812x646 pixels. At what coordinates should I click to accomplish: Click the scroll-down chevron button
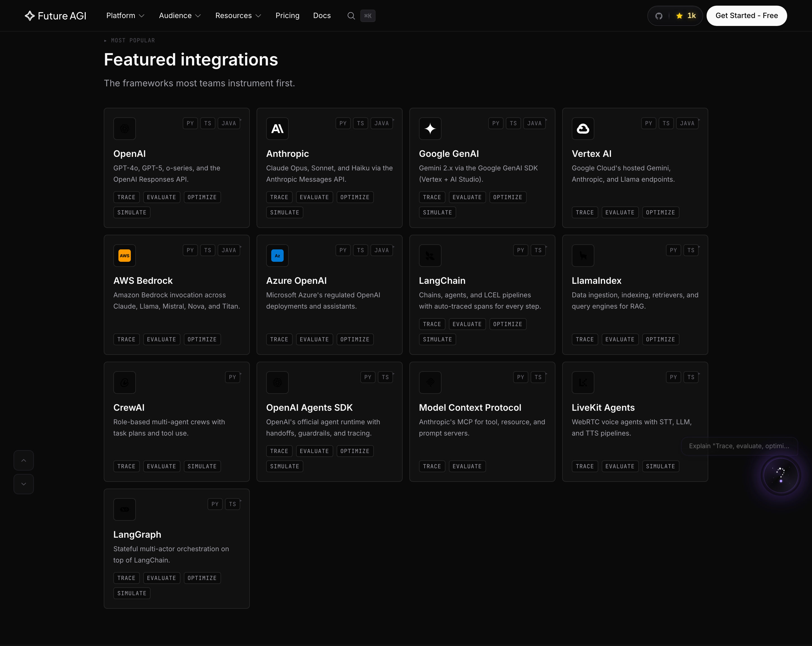click(24, 484)
